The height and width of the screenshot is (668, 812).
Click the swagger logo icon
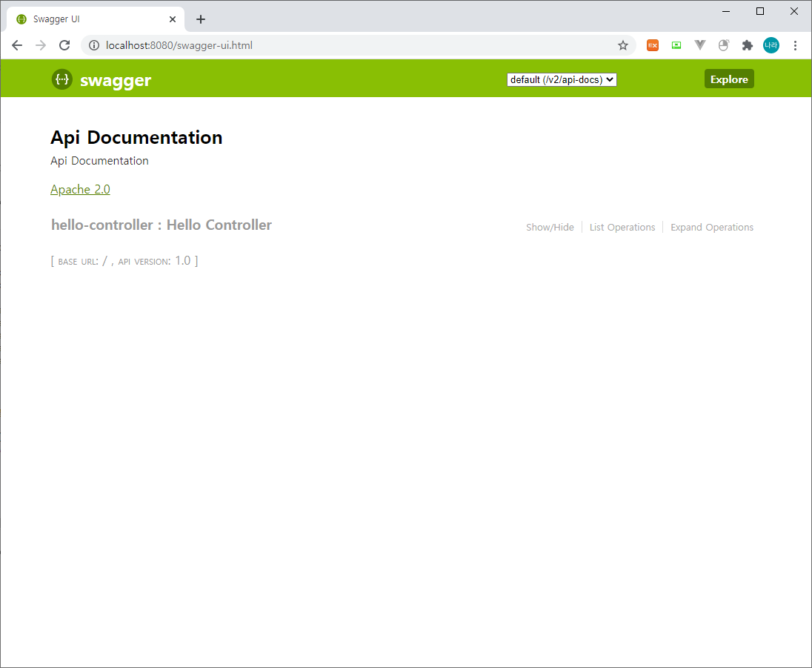click(x=62, y=79)
